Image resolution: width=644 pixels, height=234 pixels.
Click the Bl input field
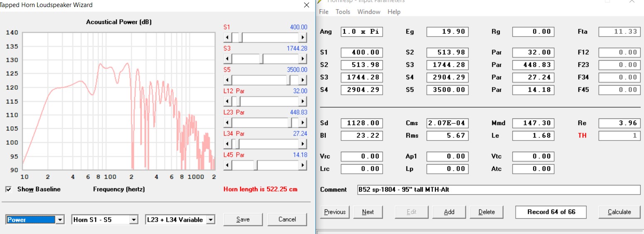362,135
